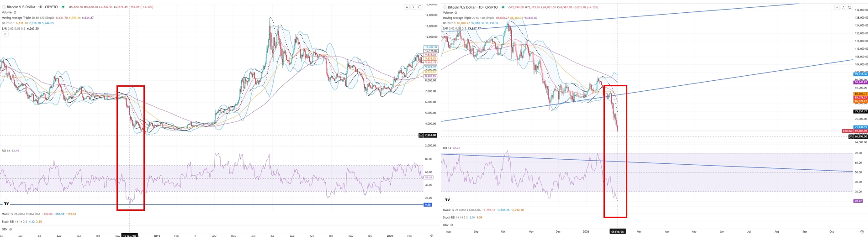Click the download arrow icon on right chart
868x240 pixels.
[837, 7]
